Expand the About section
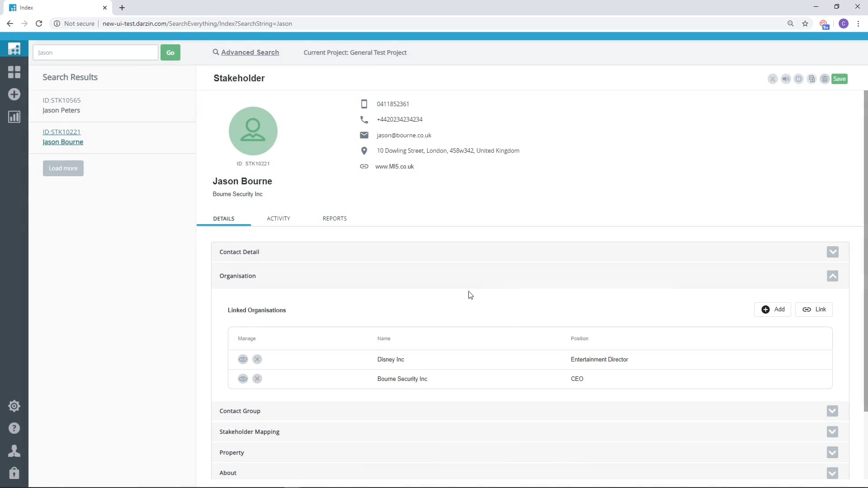Image resolution: width=868 pixels, height=488 pixels. click(x=832, y=473)
